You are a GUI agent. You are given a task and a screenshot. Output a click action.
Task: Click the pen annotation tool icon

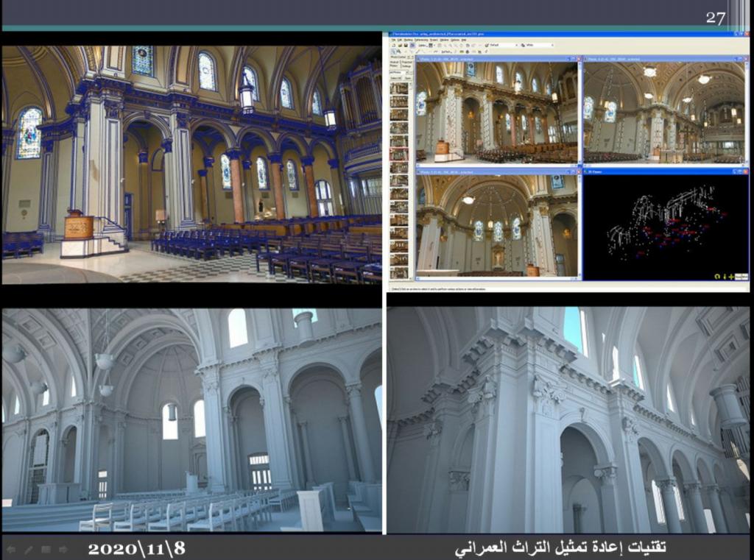(x=29, y=550)
